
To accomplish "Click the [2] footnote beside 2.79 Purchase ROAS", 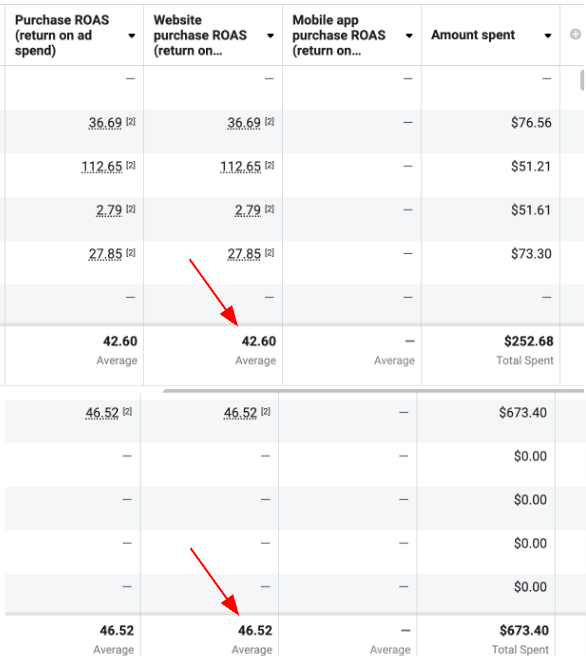I will tap(131, 208).
